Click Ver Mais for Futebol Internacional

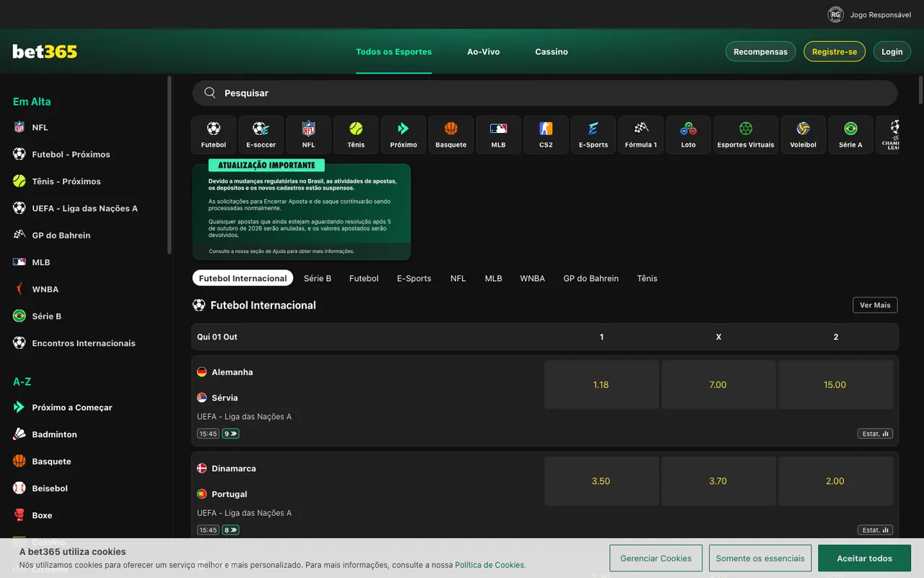click(875, 305)
